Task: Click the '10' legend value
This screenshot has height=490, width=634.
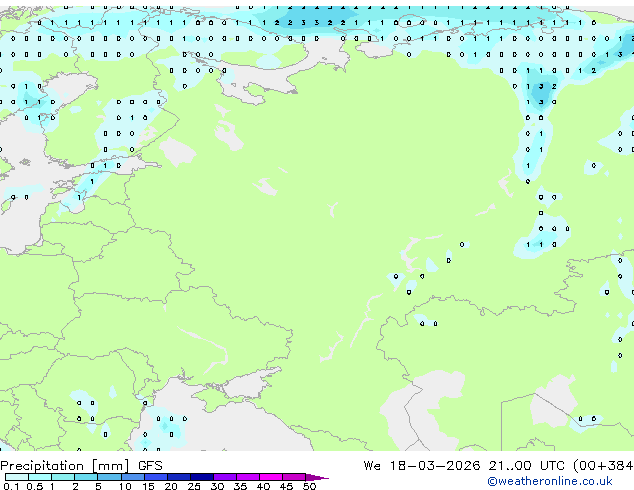Action: [125, 486]
